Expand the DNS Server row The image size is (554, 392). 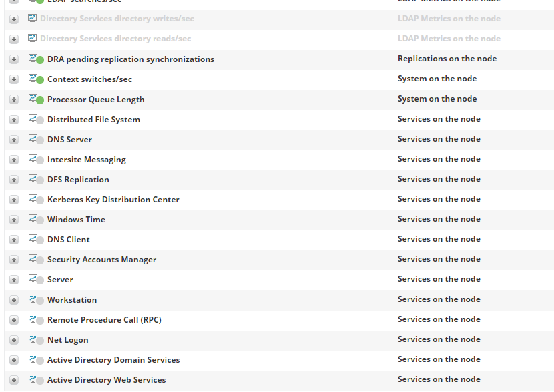pyautogui.click(x=14, y=140)
